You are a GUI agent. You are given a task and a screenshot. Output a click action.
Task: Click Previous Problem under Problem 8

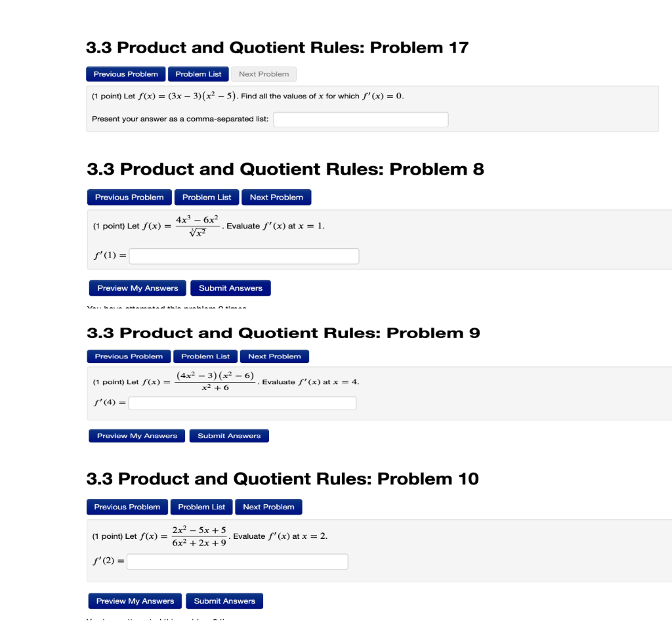[x=129, y=197]
